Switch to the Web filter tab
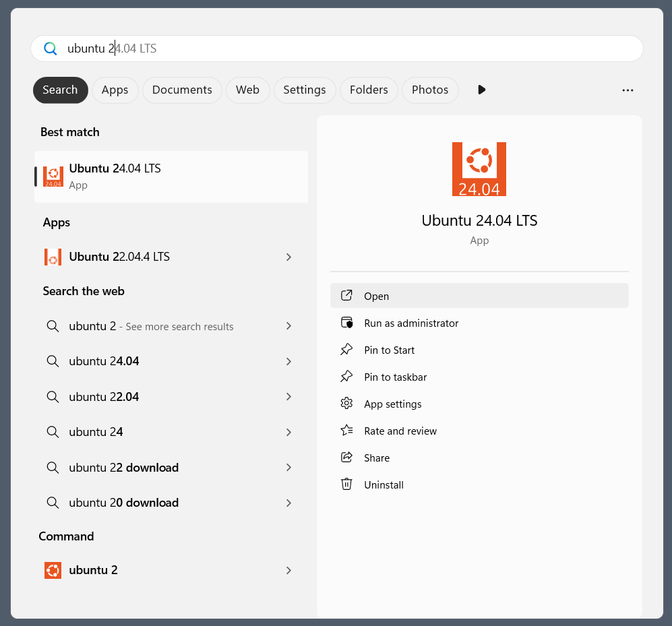 pyautogui.click(x=248, y=90)
